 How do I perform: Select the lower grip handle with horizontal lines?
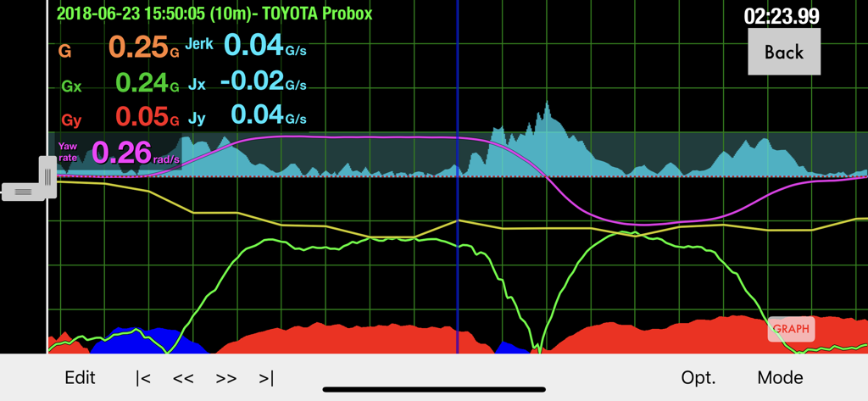tap(24, 192)
